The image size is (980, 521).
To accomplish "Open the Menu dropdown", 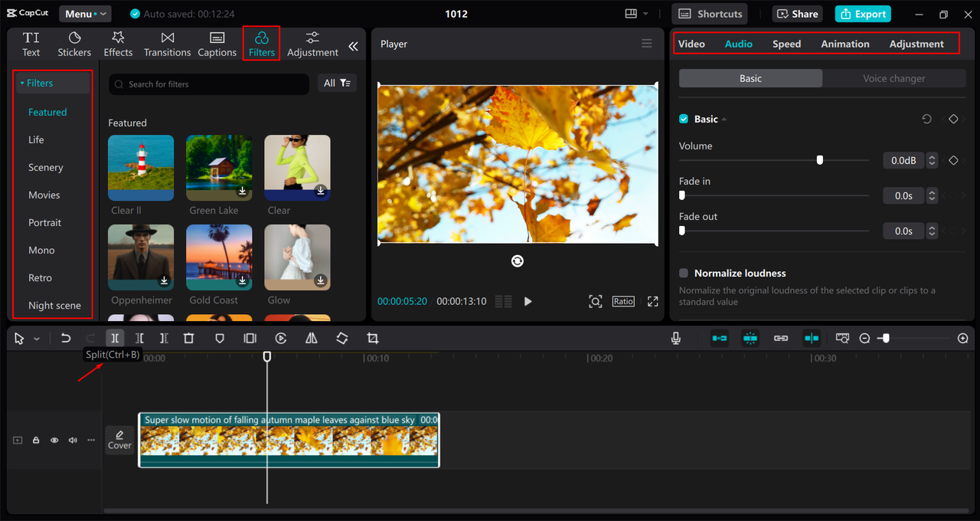I will (x=85, y=14).
